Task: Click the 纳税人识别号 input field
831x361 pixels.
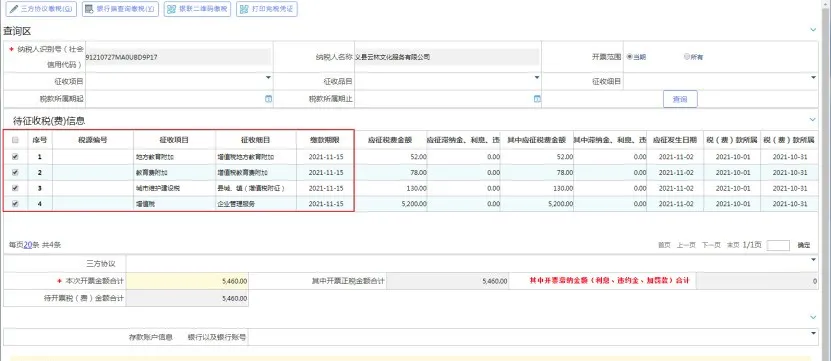Action: click(x=178, y=57)
